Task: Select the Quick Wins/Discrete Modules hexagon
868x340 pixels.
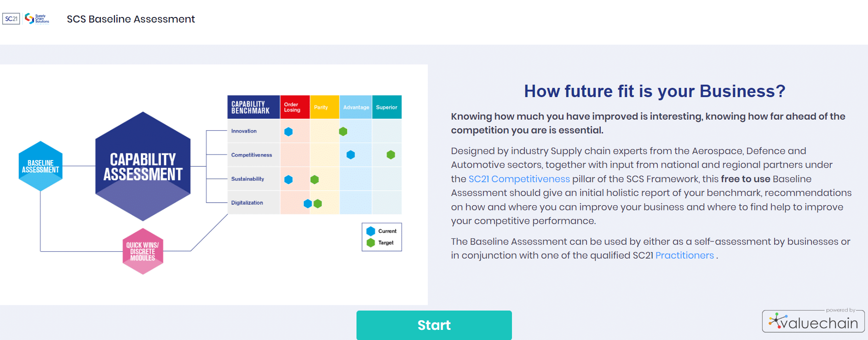Action: (143, 251)
